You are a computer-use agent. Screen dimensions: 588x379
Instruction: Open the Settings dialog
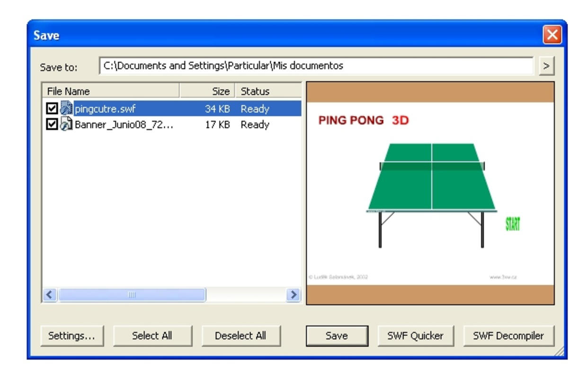[72, 335]
